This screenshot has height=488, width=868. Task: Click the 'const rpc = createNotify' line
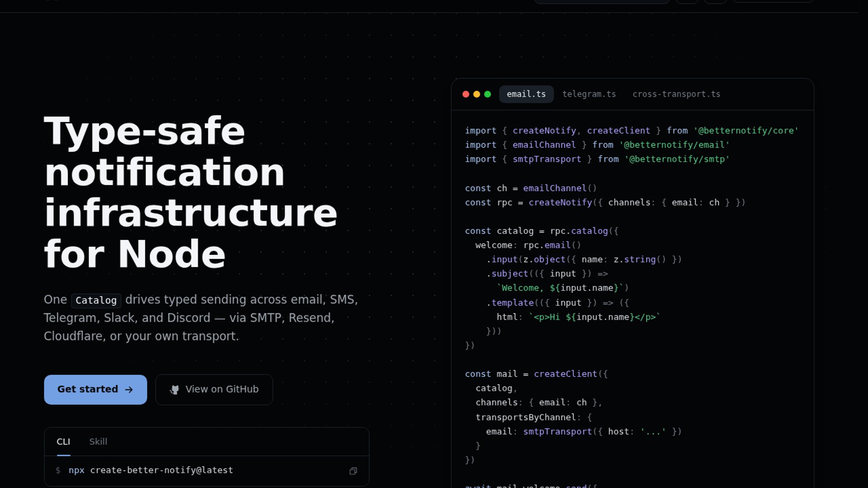605,202
